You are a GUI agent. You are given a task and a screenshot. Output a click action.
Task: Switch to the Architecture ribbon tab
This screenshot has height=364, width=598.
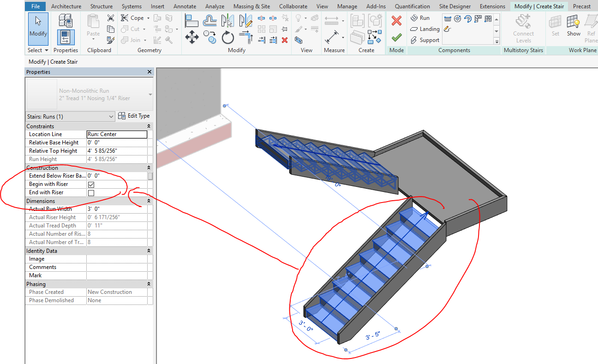[x=66, y=6]
